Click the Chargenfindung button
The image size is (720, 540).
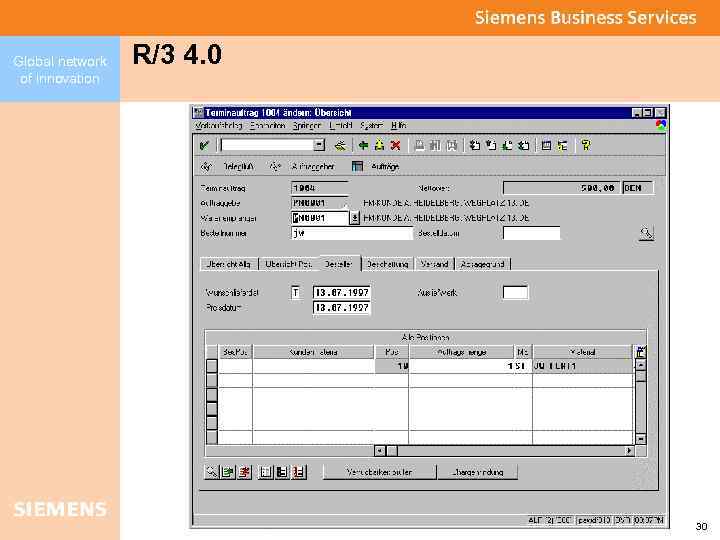pos(478,472)
